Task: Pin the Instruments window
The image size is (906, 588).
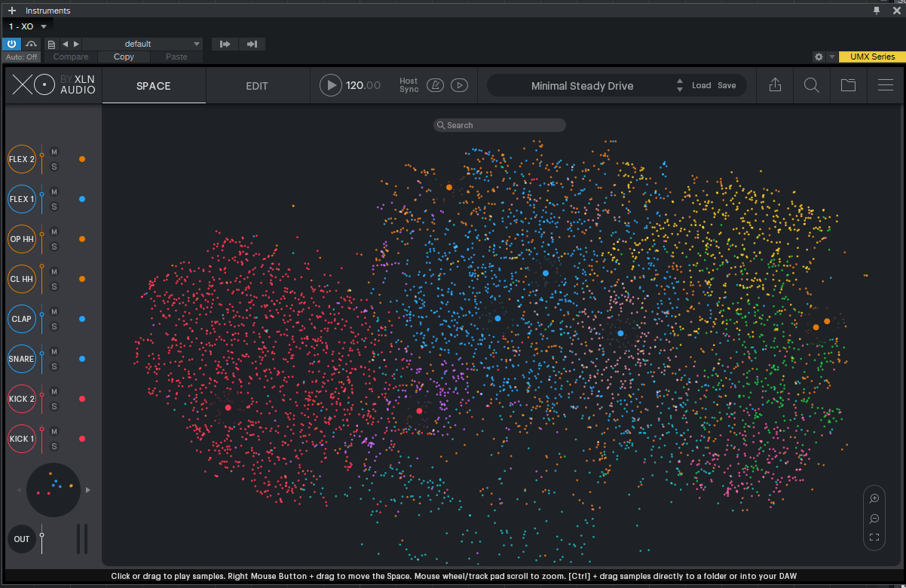Action: pyautogui.click(x=877, y=11)
